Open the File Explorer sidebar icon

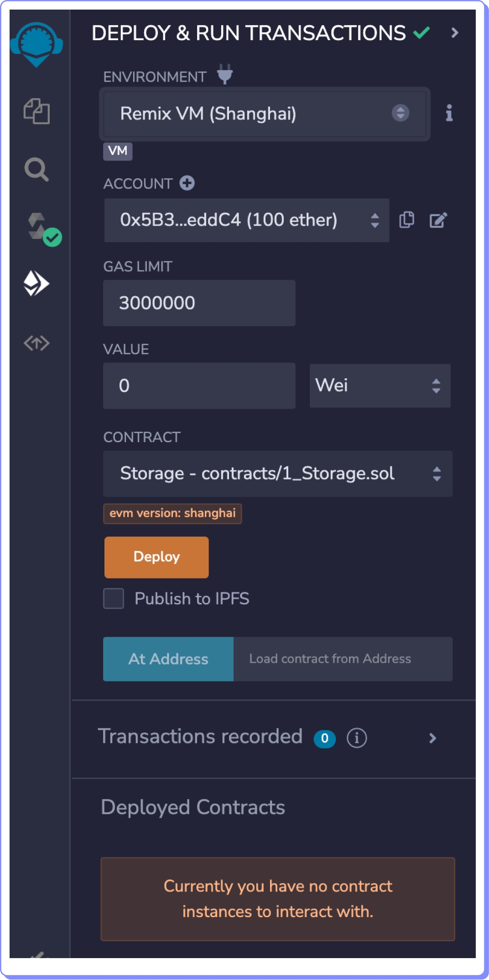point(36,111)
